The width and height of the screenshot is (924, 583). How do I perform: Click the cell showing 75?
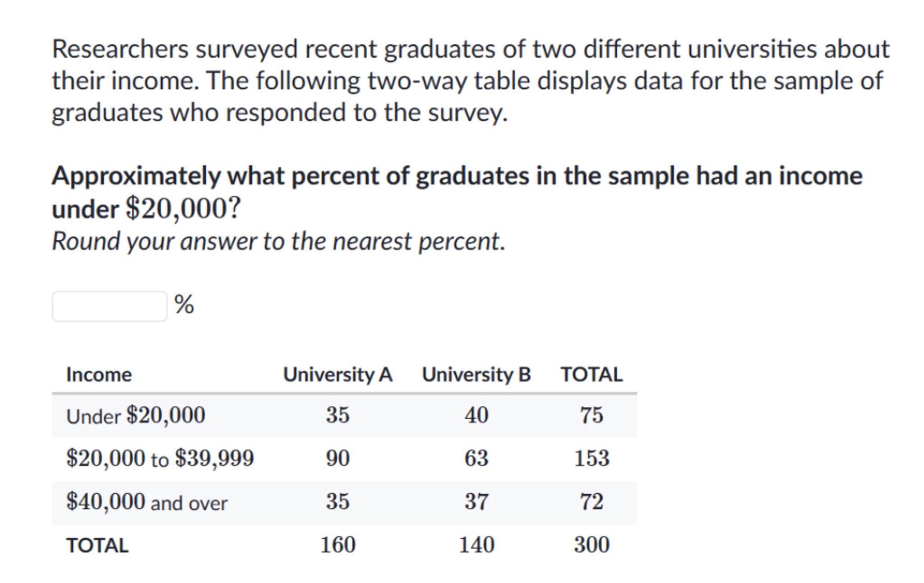point(591,415)
